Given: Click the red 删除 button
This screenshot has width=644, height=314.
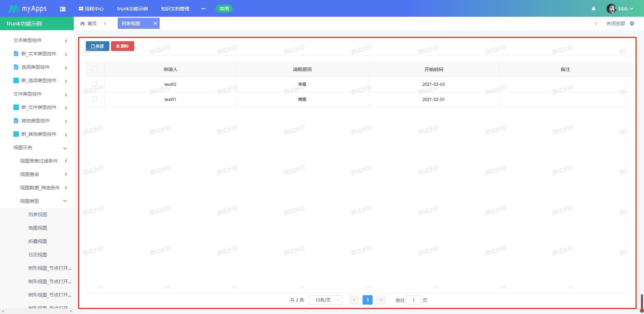Looking at the screenshot, I should (122, 46).
